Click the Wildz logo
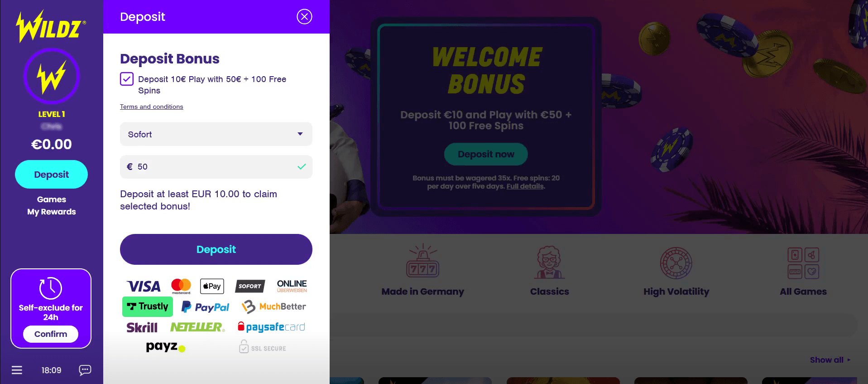 51,26
